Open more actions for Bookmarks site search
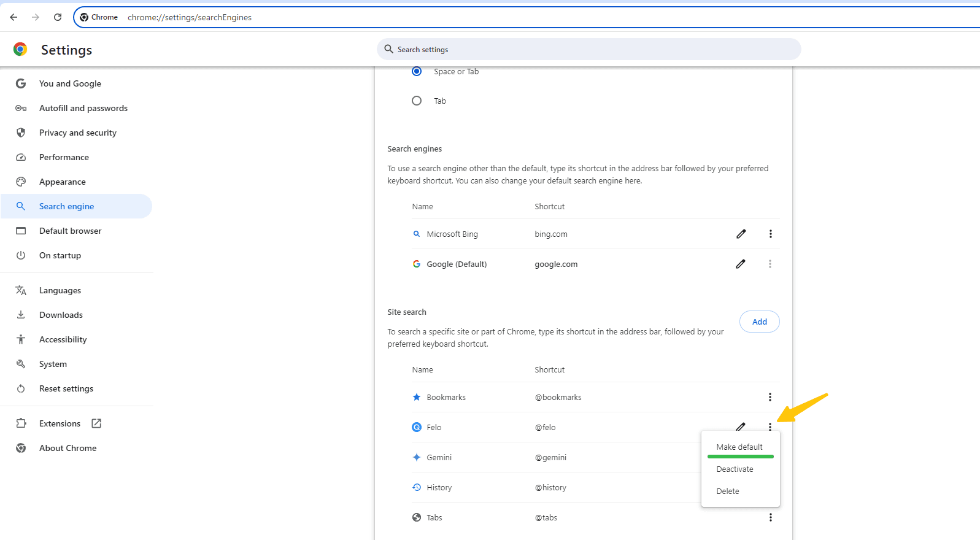The width and height of the screenshot is (980, 540). click(770, 397)
